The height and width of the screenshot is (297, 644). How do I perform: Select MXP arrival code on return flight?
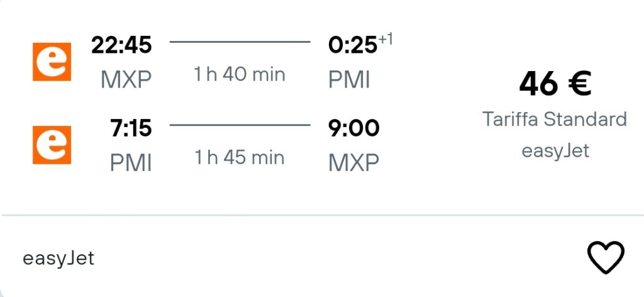tap(353, 163)
